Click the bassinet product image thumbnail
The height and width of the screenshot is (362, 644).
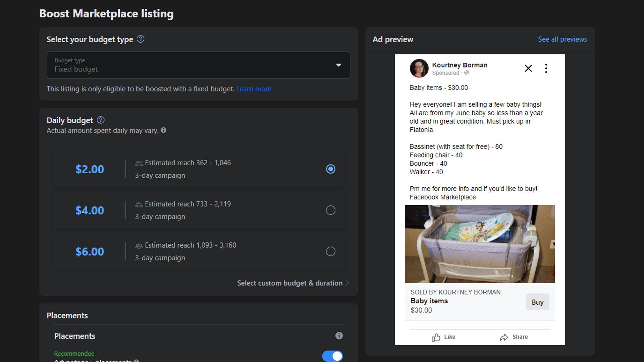pos(480,244)
